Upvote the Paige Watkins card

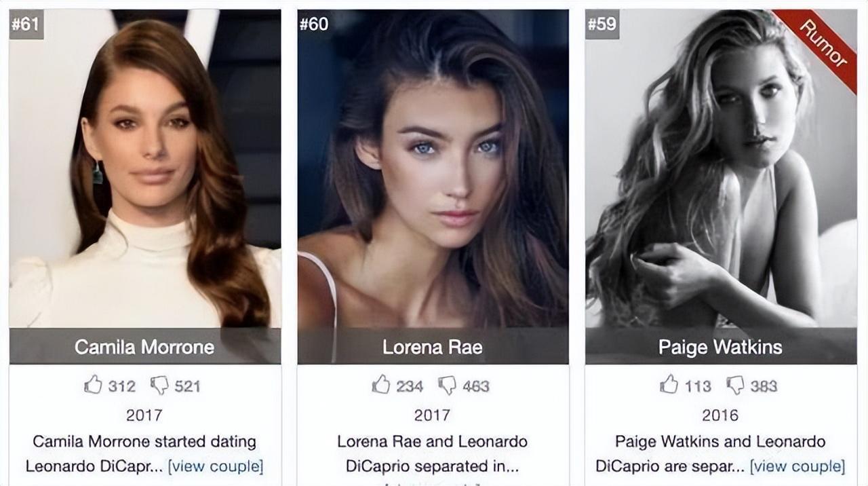pyautogui.click(x=669, y=385)
